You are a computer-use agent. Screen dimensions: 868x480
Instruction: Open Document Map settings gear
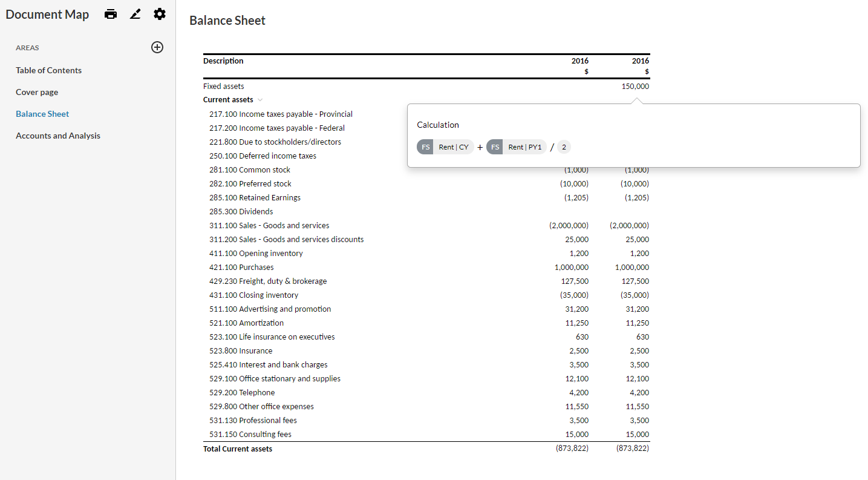click(159, 13)
